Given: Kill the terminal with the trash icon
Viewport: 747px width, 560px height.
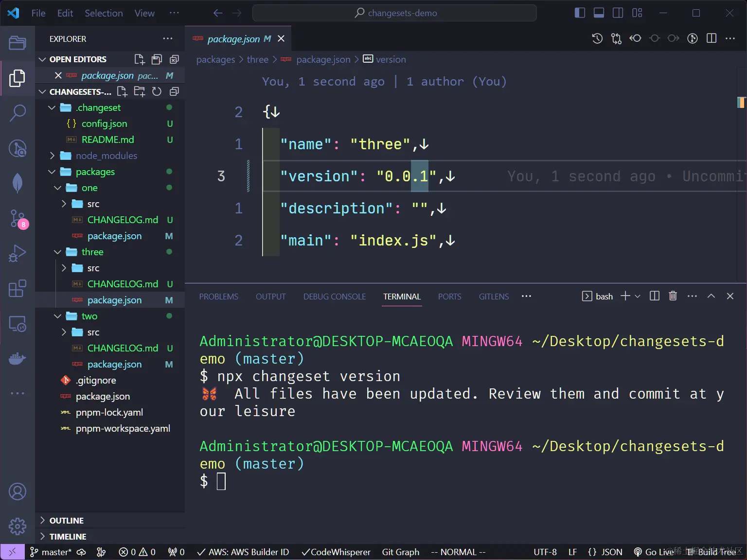Looking at the screenshot, I should tap(673, 296).
